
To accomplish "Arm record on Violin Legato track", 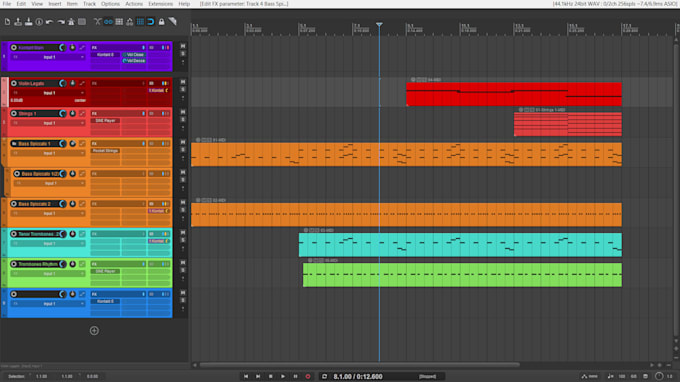I will tap(14, 83).
